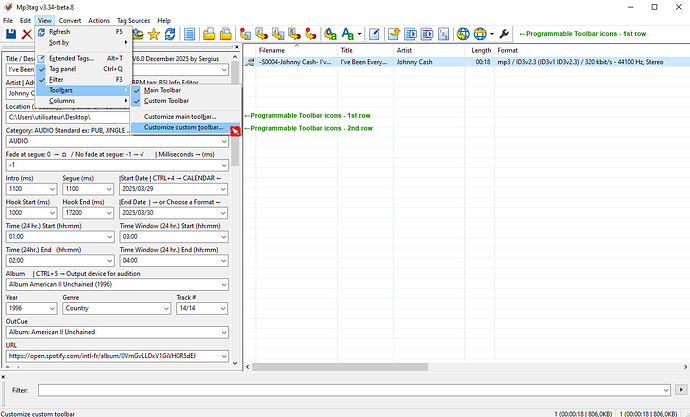Click the Tag - Filename convert icon
The width and height of the screenshot is (690, 417).
pos(246,34)
